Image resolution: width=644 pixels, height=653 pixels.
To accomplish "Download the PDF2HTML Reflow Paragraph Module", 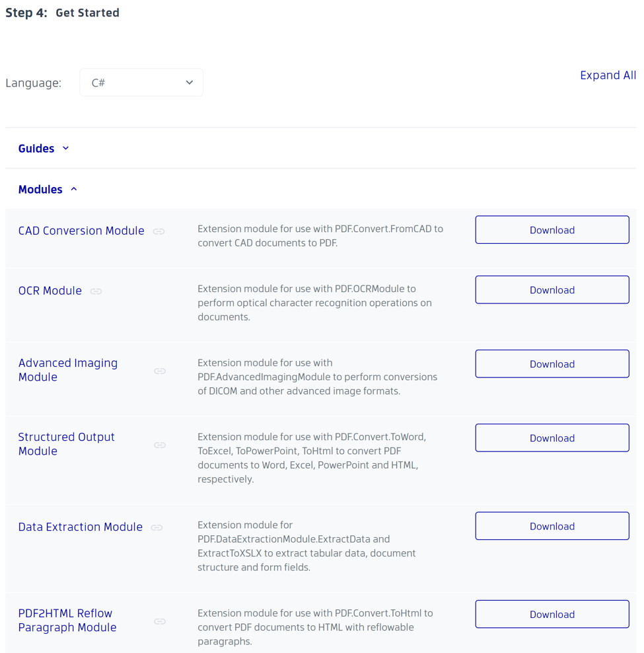I will (x=552, y=614).
